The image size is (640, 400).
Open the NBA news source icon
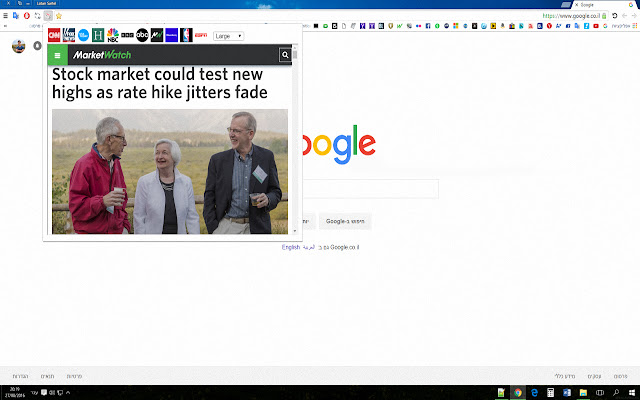tap(186, 35)
